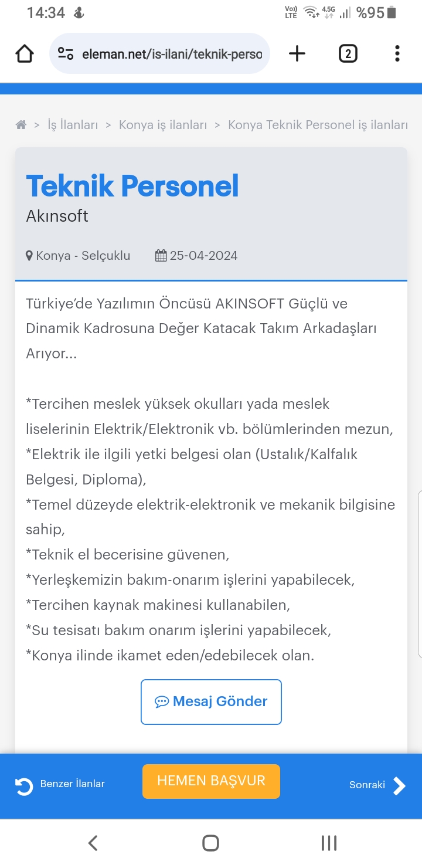
Task: Open Konya iş ilanları breadcrumb link
Action: coord(163,125)
